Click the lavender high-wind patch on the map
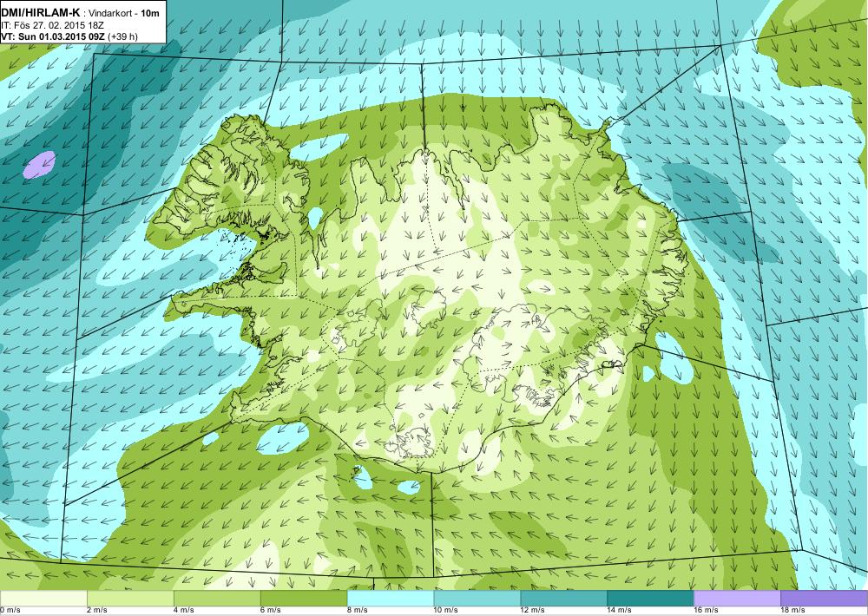Viewport: 868px width, 616px height. pos(39,164)
